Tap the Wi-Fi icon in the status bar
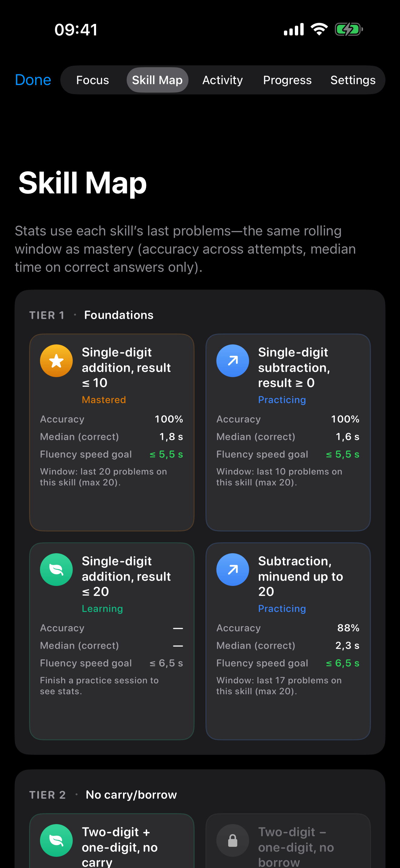The width and height of the screenshot is (400, 868). pyautogui.click(x=318, y=29)
